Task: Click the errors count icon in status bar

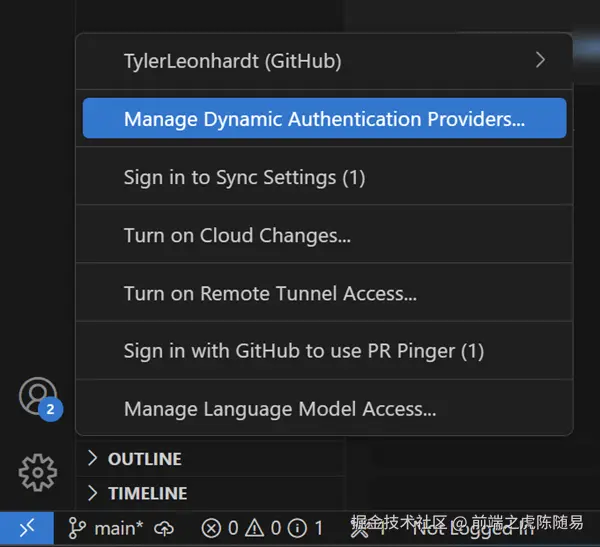Action: click(211, 529)
